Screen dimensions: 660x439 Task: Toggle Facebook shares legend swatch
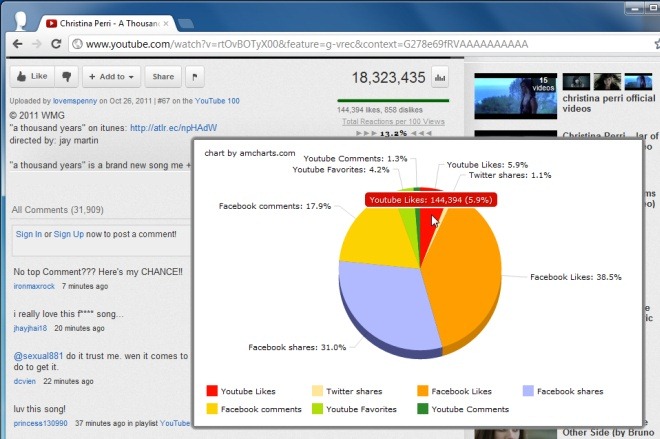point(528,391)
